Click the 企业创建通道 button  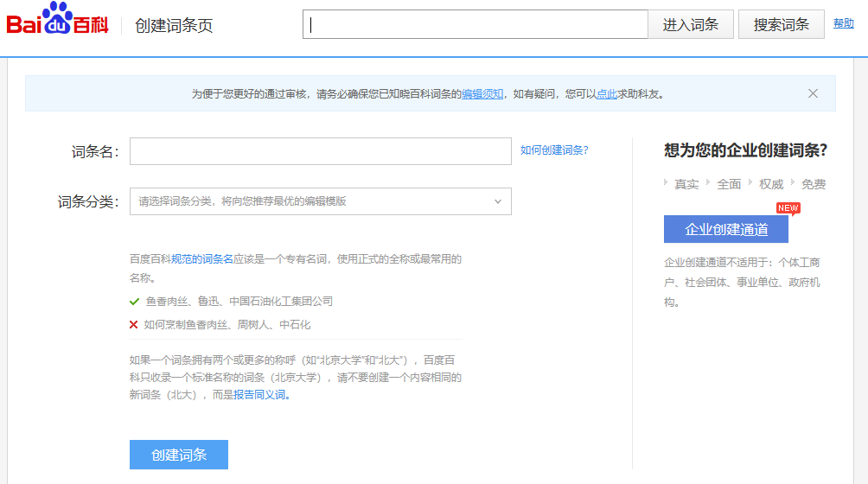pyautogui.click(x=726, y=229)
